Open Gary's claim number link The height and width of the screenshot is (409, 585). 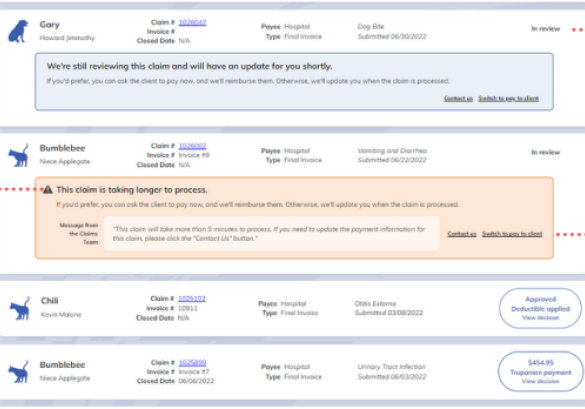(x=192, y=22)
